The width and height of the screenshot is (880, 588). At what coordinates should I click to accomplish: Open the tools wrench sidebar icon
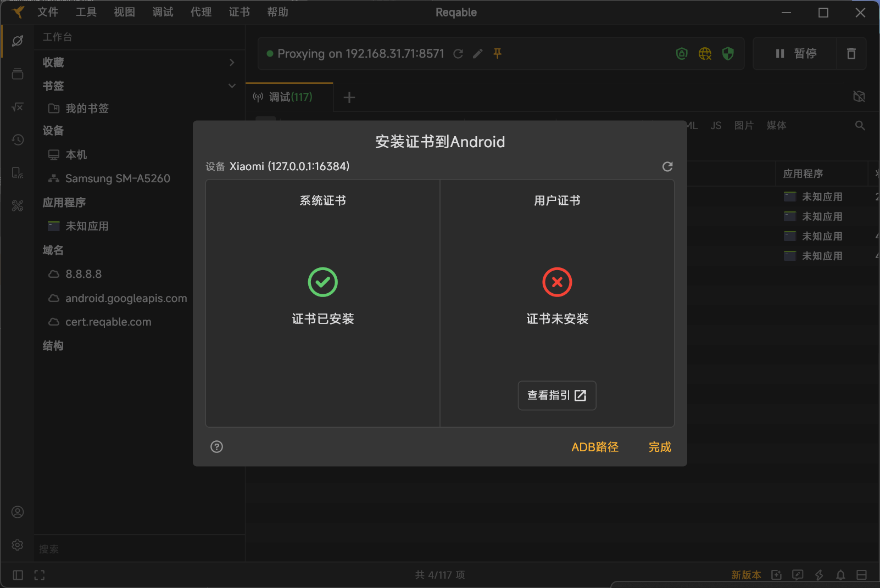coord(18,206)
